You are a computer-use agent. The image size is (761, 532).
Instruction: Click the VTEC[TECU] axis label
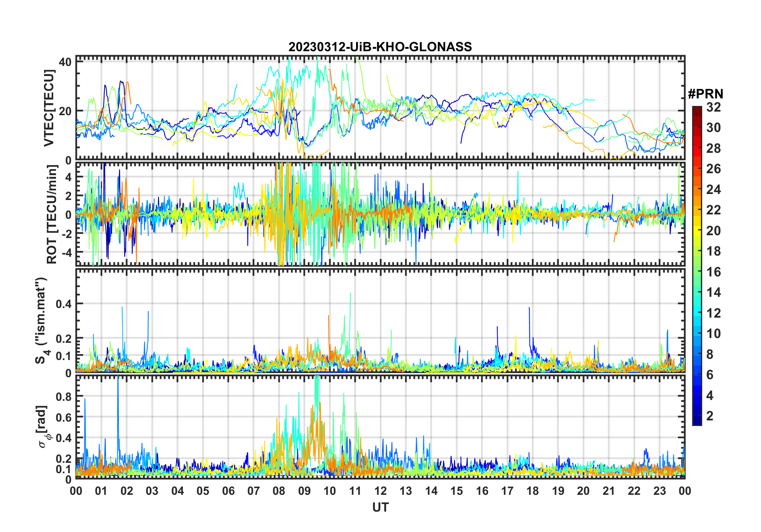coord(49,108)
